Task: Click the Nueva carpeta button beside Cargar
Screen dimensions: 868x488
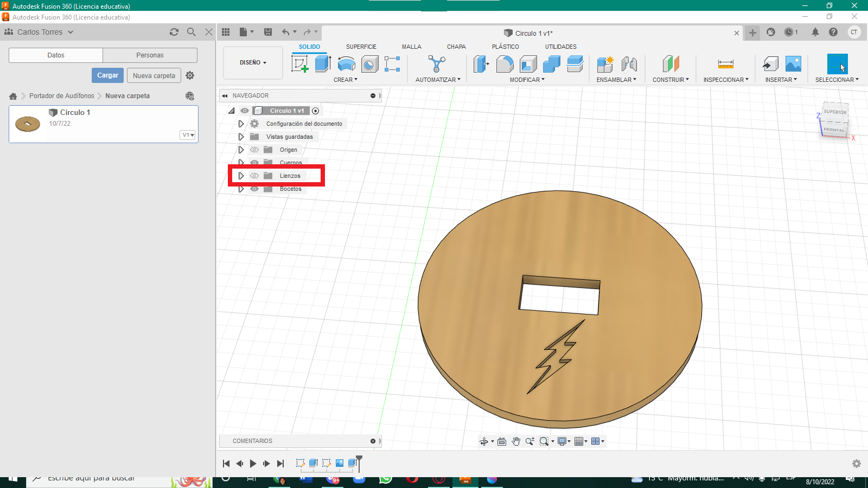Action: pyautogui.click(x=154, y=75)
